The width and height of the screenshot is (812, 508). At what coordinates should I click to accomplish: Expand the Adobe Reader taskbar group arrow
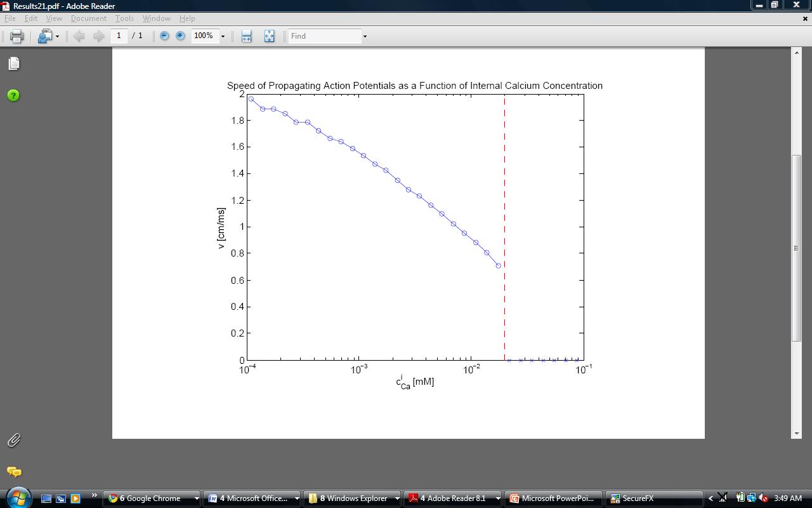pos(497,498)
